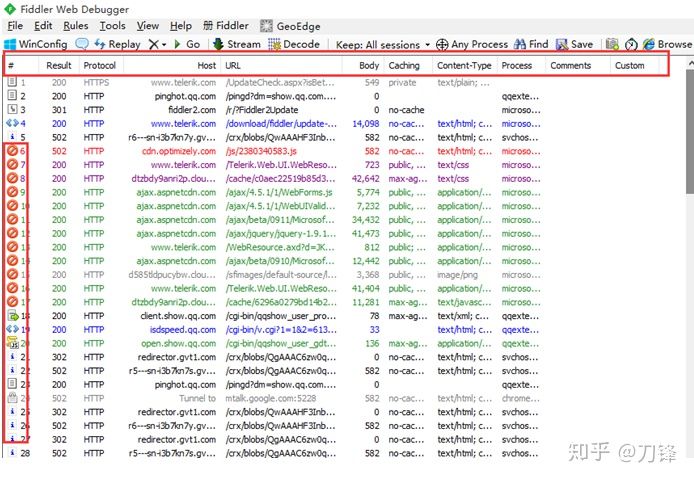Viewport: 694px width, 480px height.
Task: Click the Fiddler menu item
Action: pyautogui.click(x=226, y=26)
